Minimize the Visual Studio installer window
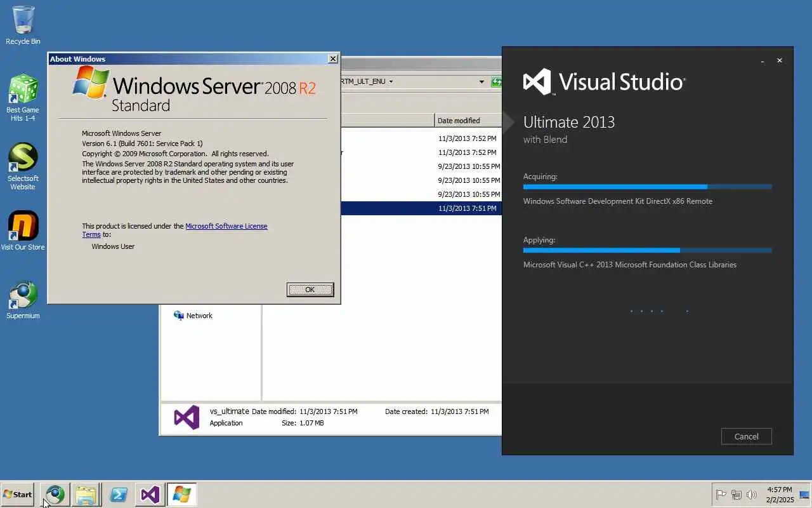 pos(763,61)
